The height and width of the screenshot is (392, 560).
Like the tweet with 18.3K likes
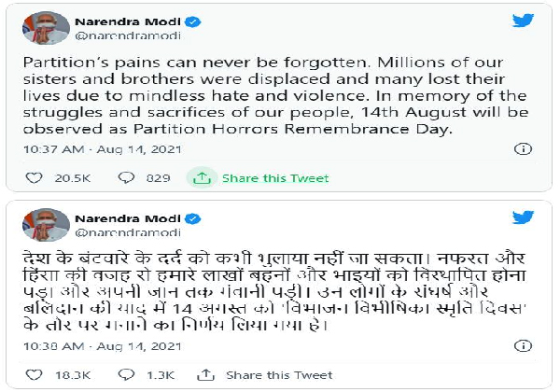pos(35,375)
